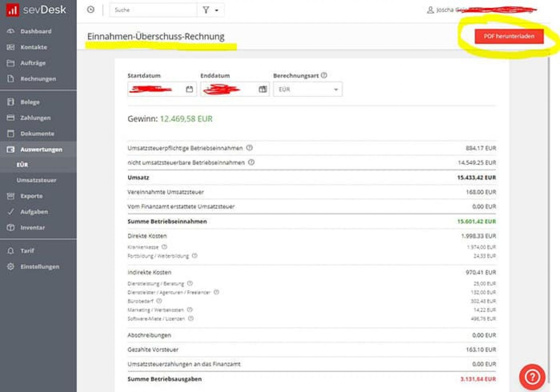This screenshot has width=560, height=392.
Task: Select the Umsatzsteuer sub-item
Action: click(x=36, y=180)
